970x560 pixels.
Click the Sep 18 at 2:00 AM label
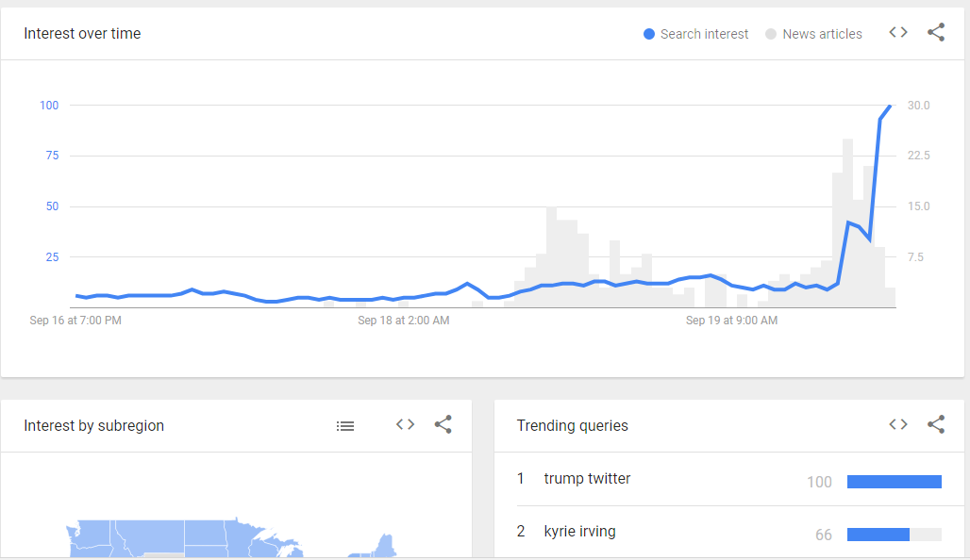(x=403, y=321)
